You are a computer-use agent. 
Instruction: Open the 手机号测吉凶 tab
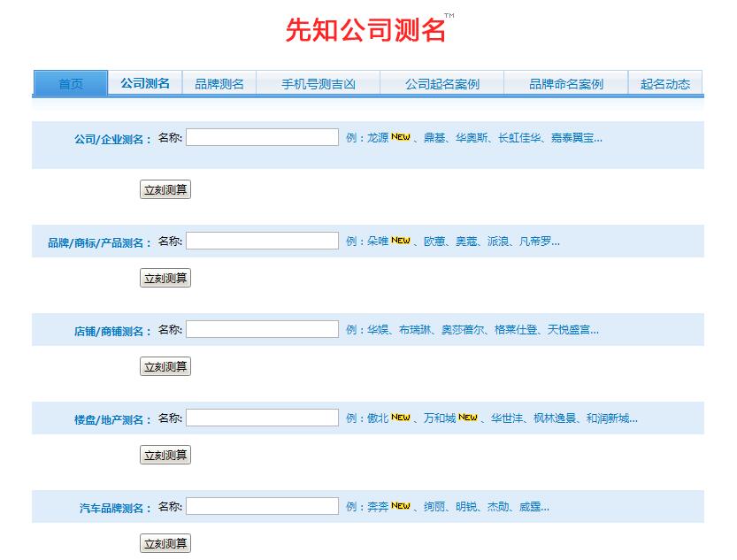pyautogui.click(x=319, y=84)
